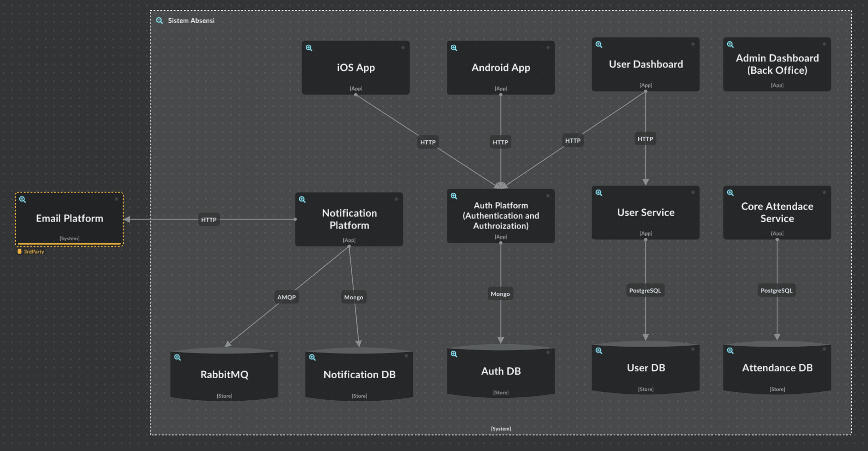Click the zoom-in icon on Auth DB

tap(453, 353)
